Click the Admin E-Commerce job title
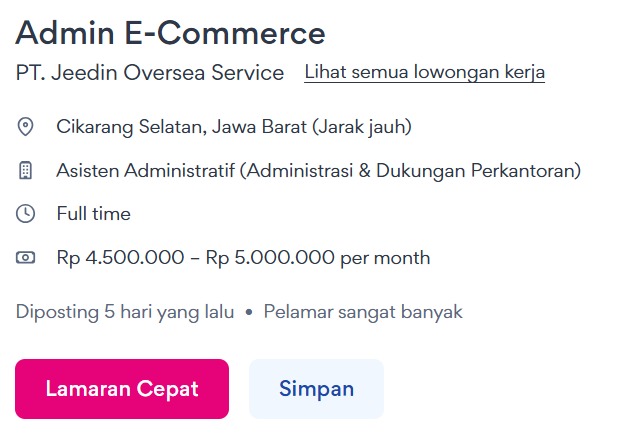This screenshot has width=634, height=440. (170, 33)
